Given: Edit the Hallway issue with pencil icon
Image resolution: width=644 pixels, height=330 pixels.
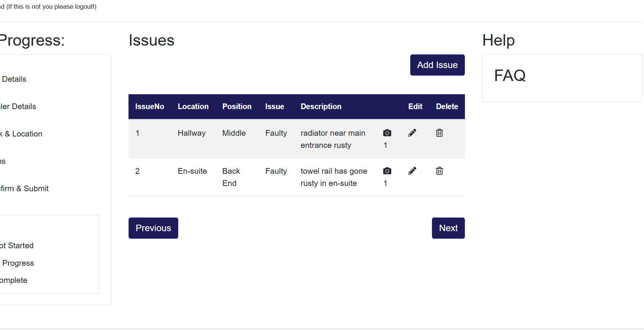Looking at the screenshot, I should (412, 133).
